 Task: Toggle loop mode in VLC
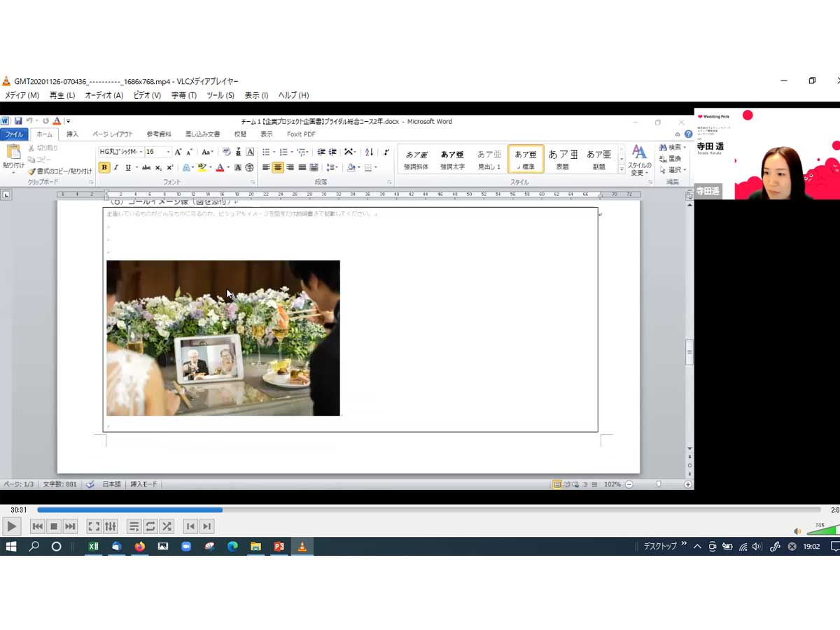pos(150,526)
